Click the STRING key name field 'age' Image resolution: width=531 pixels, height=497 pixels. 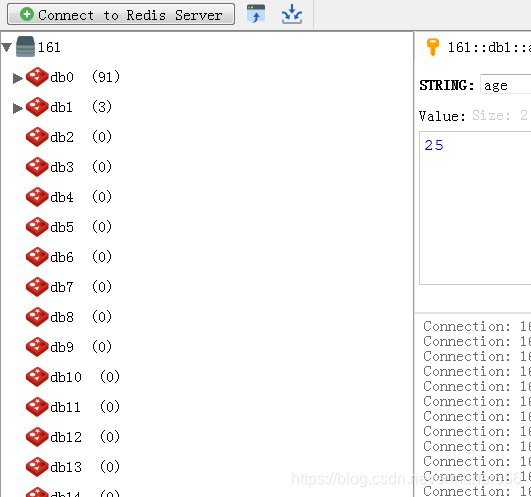(506, 85)
